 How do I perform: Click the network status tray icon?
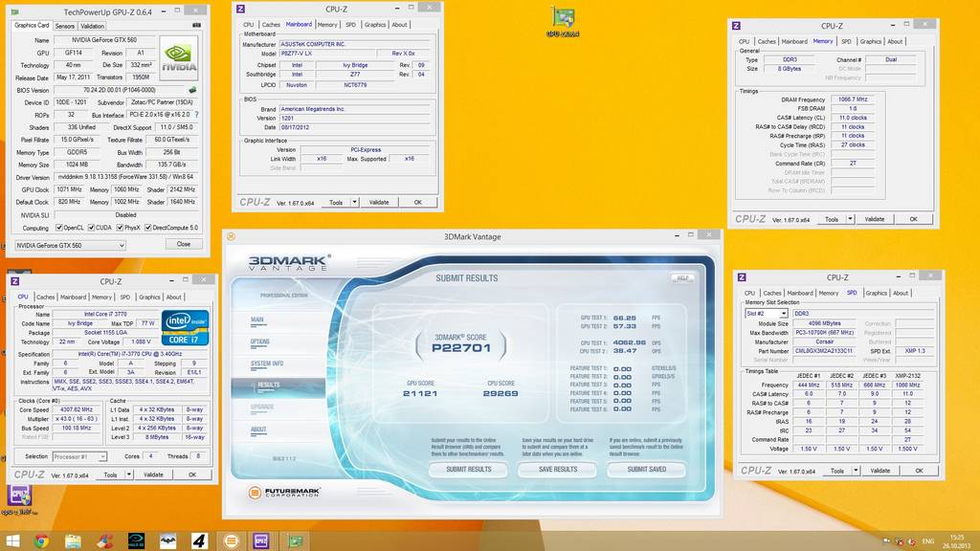click(899, 541)
